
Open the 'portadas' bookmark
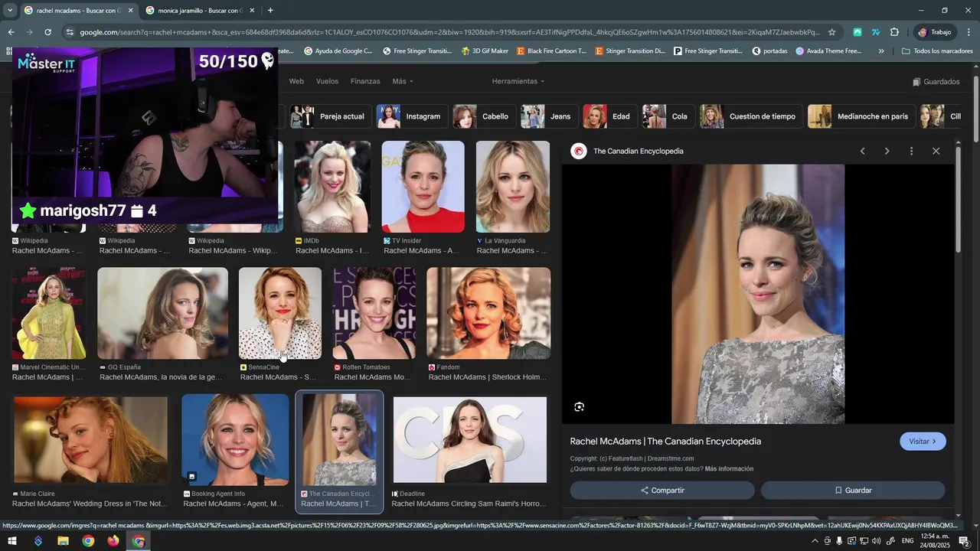click(x=769, y=51)
